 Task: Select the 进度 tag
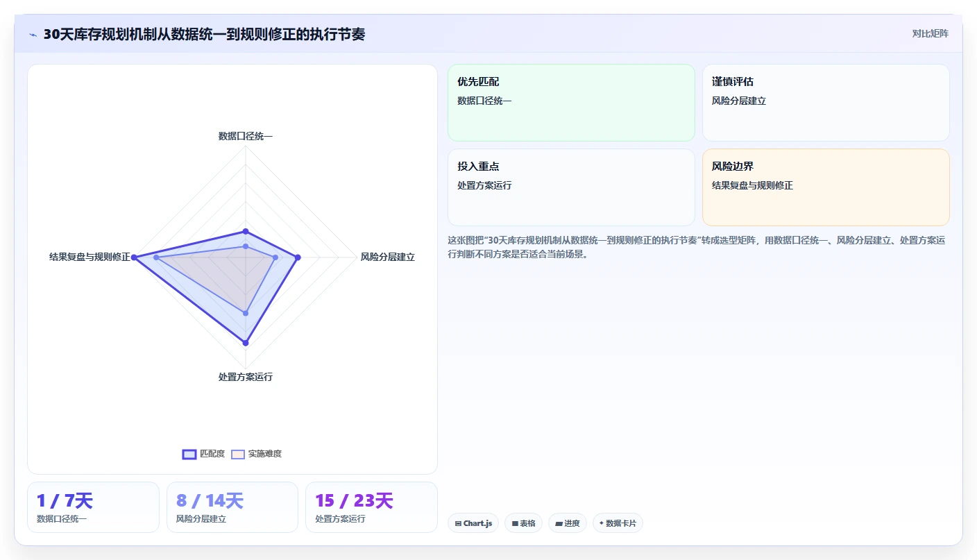coord(568,523)
